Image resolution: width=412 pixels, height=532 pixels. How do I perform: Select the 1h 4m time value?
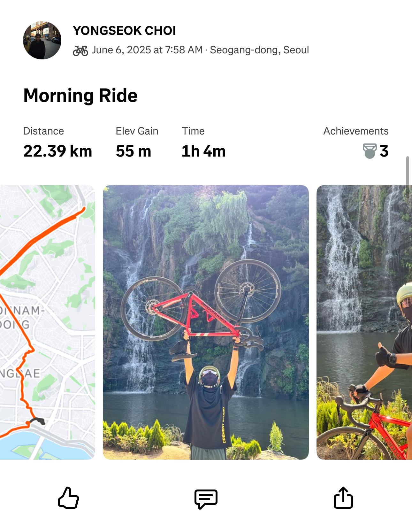pos(203,151)
